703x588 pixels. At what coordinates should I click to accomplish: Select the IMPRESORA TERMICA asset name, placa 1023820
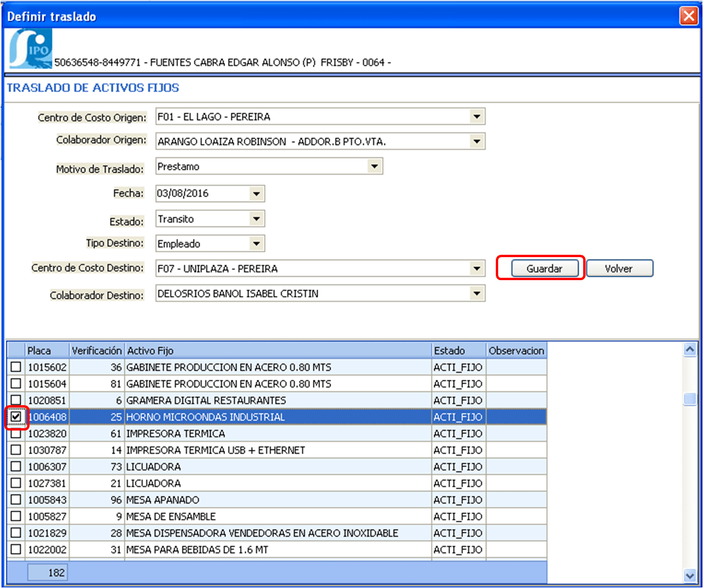(176, 433)
